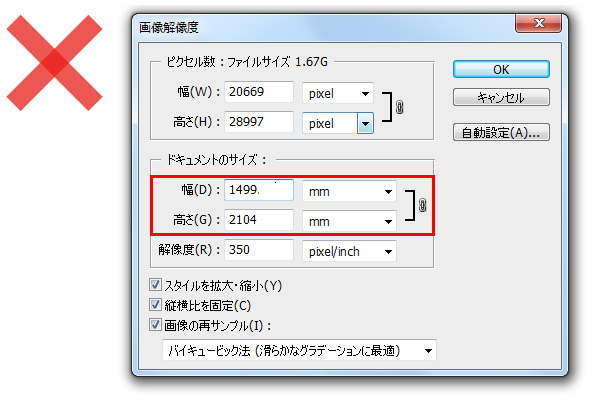600x403 pixels.
Task: Open the 幅(W) pixel unit dropdown
Action: pos(338,93)
